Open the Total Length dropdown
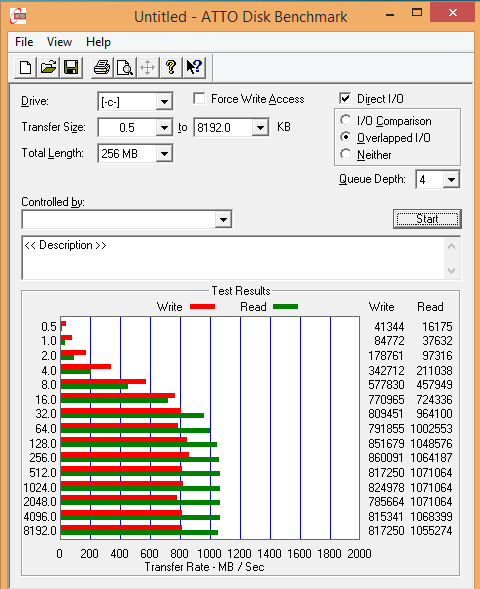The height and width of the screenshot is (589, 480). pyautogui.click(x=164, y=154)
